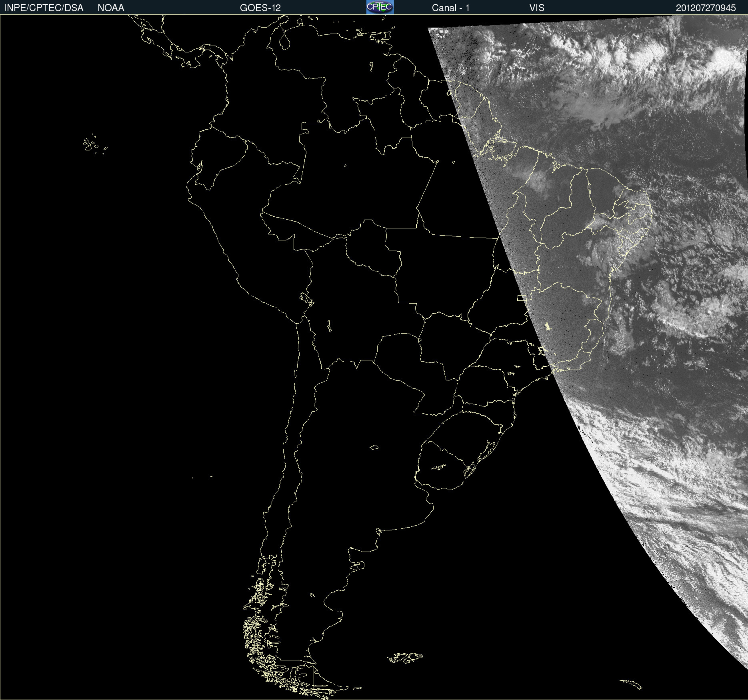Screen dimensions: 748x700
Task: Click the NOAA label in the header
Action: [111, 8]
